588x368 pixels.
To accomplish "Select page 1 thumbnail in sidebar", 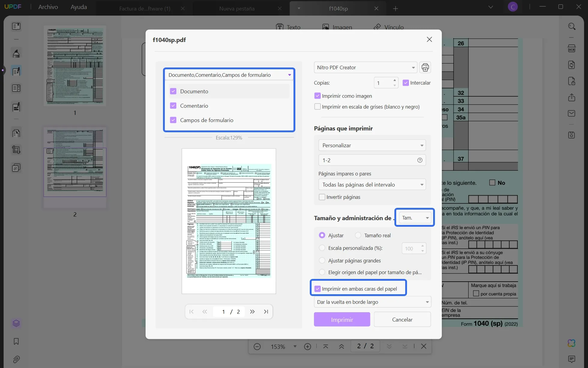I will tap(75, 66).
